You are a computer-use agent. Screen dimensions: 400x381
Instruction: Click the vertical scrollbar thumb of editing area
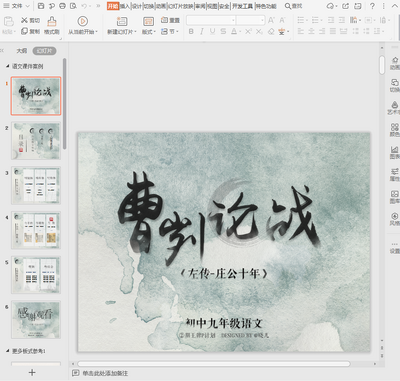click(x=382, y=65)
